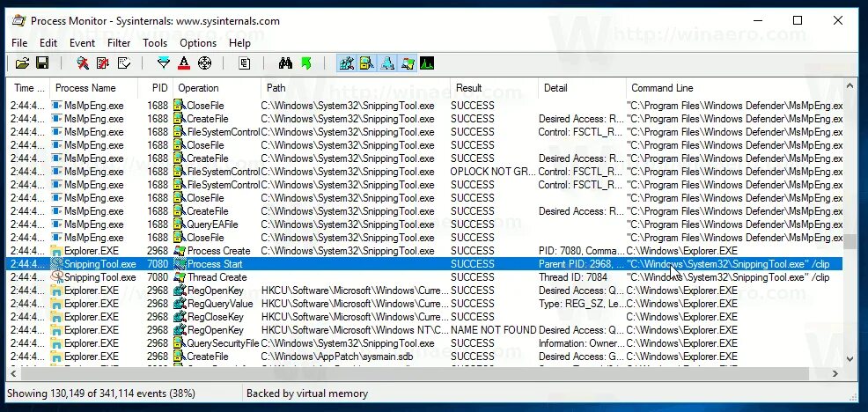Image resolution: width=868 pixels, height=412 pixels.
Task: Click the Backed by virtual memory status text
Action: click(307, 394)
